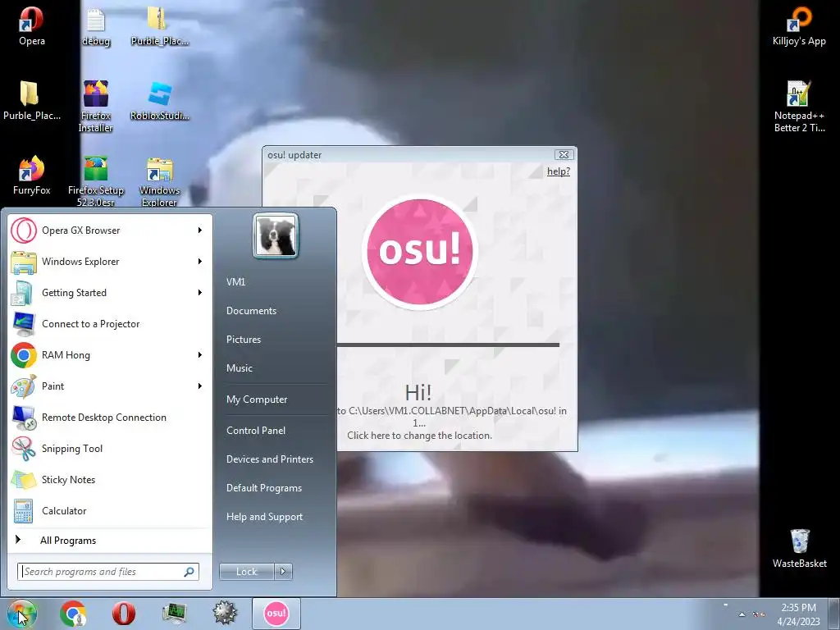Close the osu! updater window
Viewport: 840px width, 630px height.
[564, 155]
